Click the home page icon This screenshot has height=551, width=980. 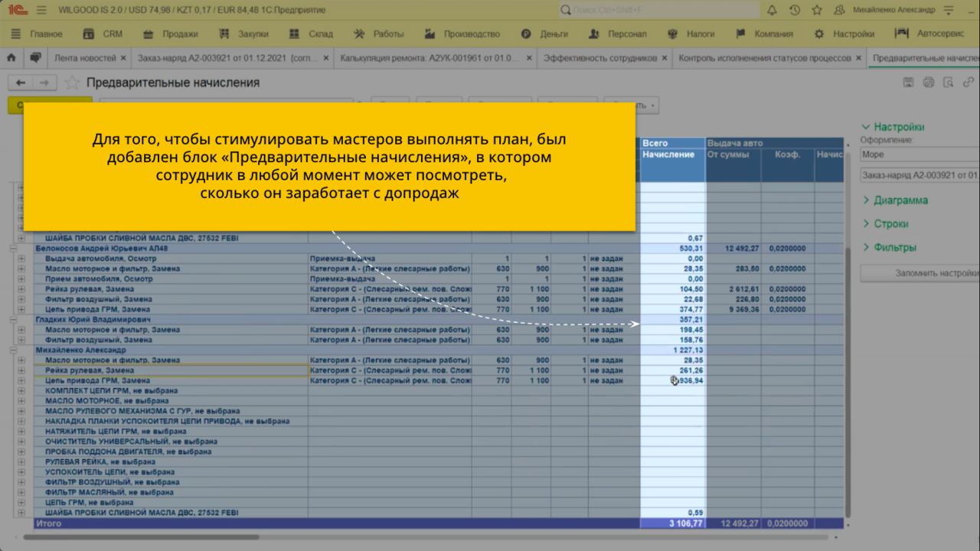[11, 58]
